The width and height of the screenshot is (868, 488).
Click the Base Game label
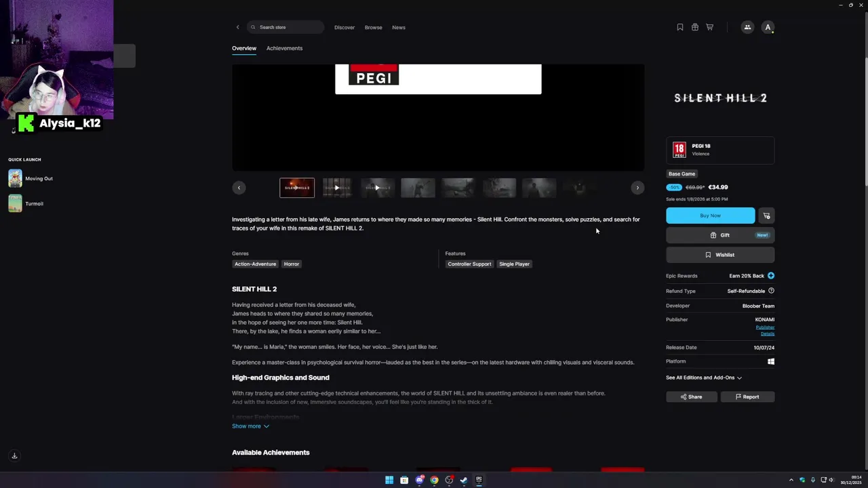(682, 174)
